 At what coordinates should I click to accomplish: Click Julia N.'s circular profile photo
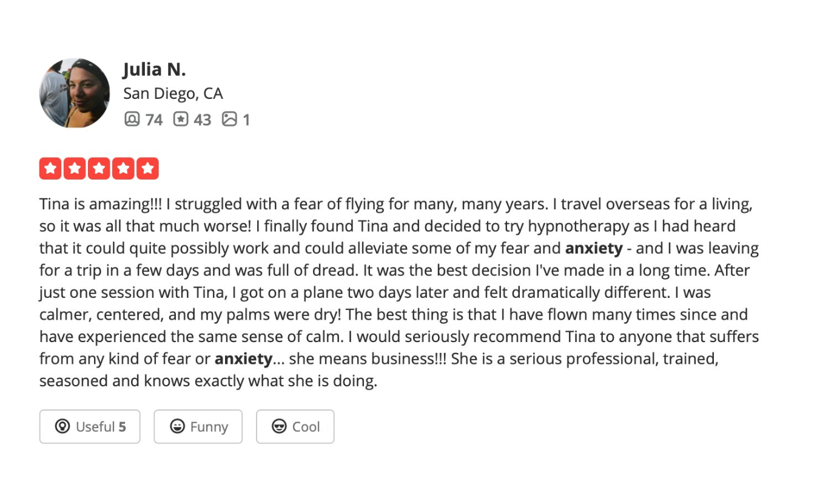[74, 92]
